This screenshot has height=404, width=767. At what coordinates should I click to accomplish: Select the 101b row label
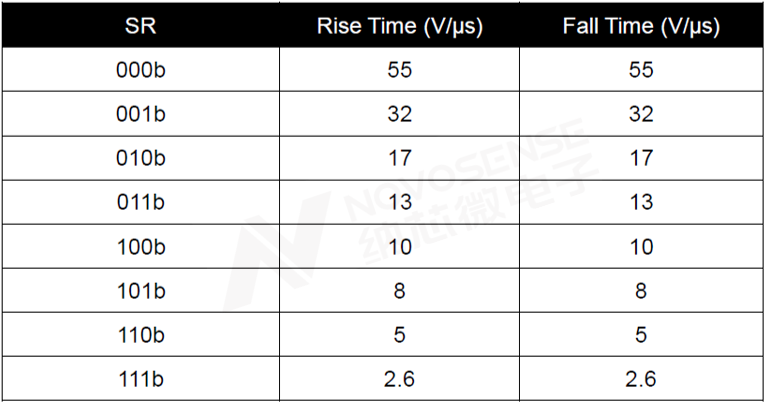pos(141,291)
